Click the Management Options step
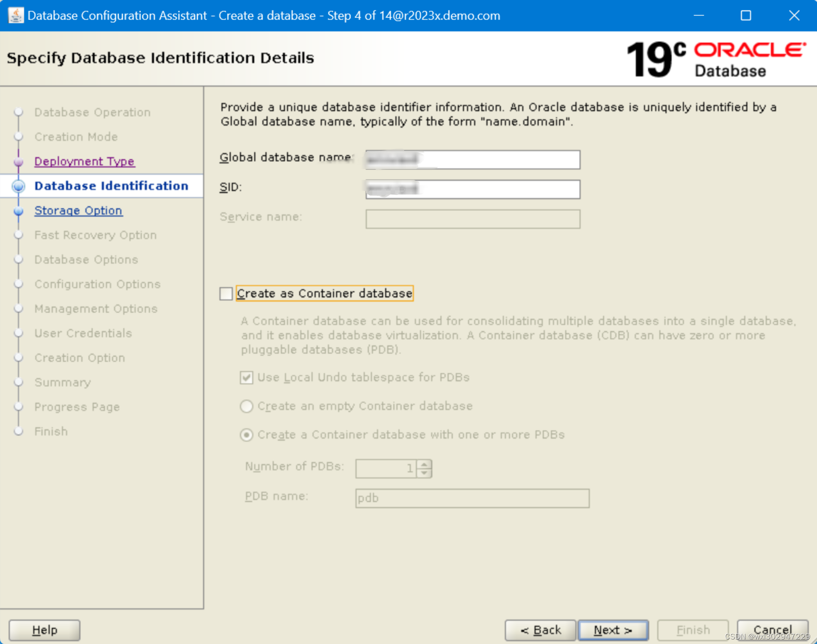This screenshot has height=644, width=817. (x=96, y=309)
